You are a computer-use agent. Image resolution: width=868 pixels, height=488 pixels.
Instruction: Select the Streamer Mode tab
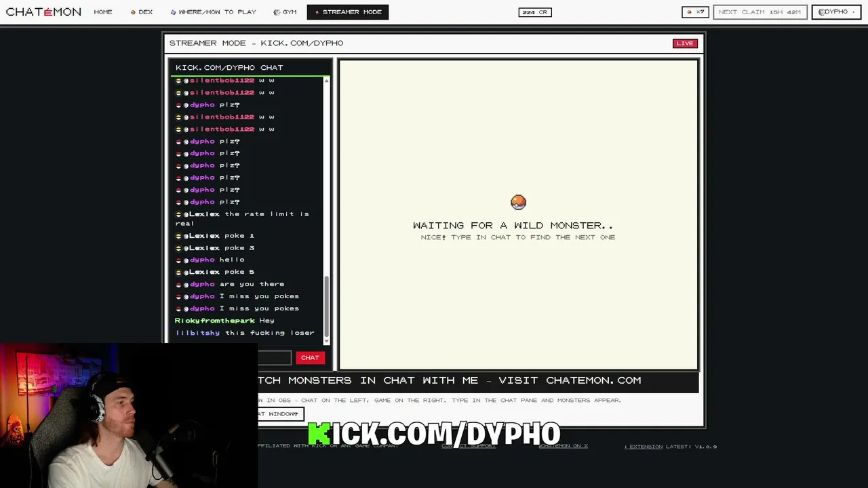point(348,12)
